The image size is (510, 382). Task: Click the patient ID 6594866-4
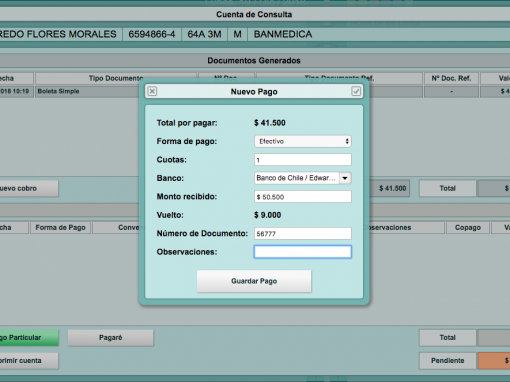pos(152,34)
